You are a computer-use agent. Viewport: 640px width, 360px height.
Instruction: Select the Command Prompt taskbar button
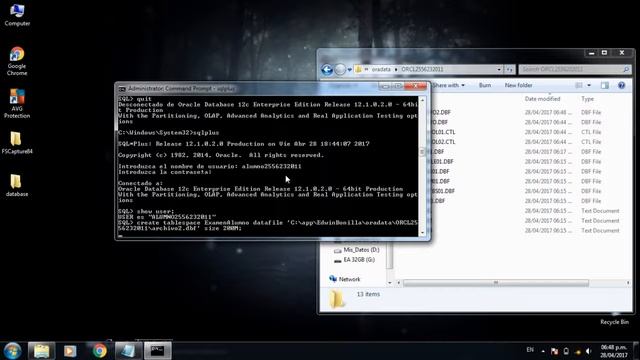pyautogui.click(x=158, y=351)
